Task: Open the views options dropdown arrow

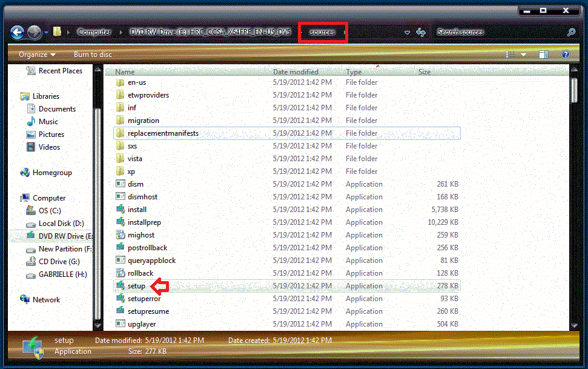Action: 523,55
